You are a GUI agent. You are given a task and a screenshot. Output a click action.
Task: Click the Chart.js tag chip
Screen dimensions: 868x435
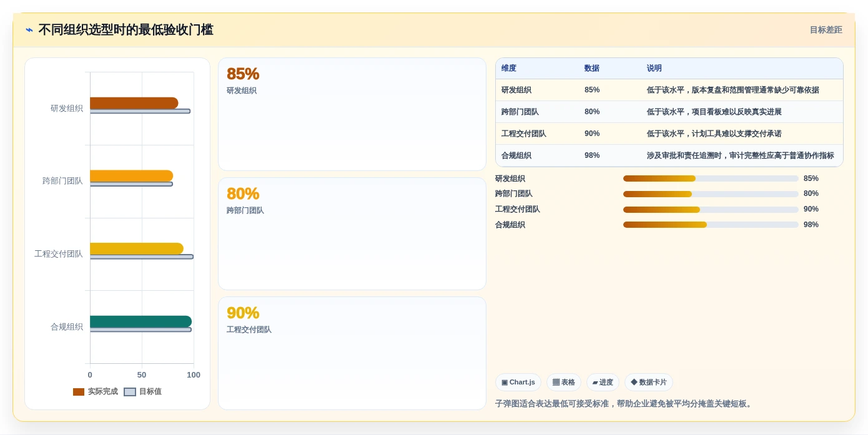(518, 383)
